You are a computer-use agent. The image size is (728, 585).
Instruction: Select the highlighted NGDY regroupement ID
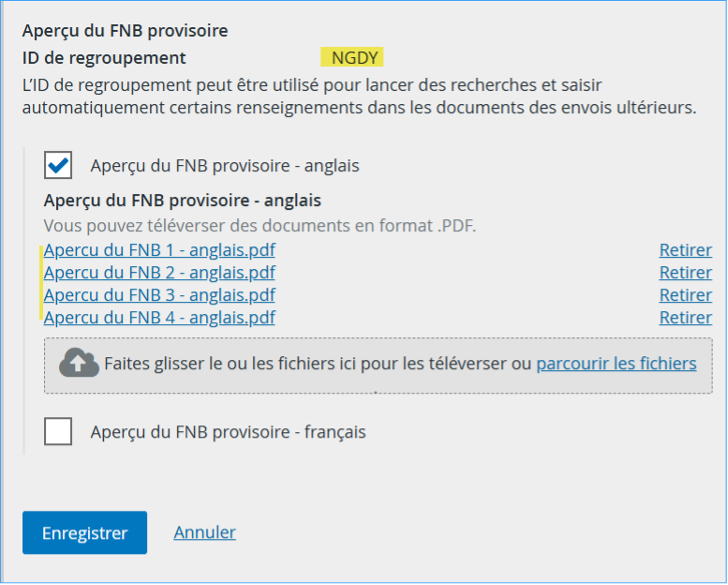(352, 57)
